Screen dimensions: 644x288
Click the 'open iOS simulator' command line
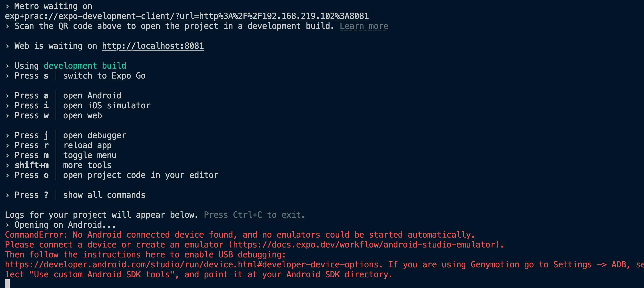tap(77, 106)
